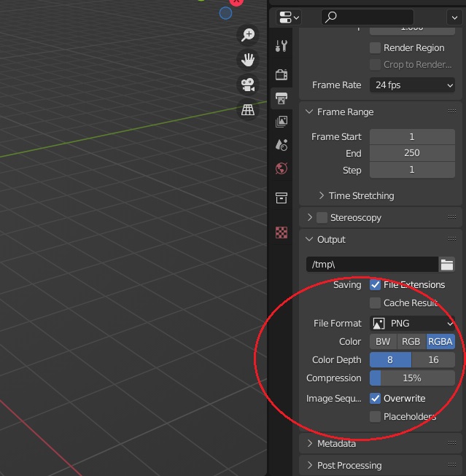Enable the Placeholders checkbox

point(376,417)
